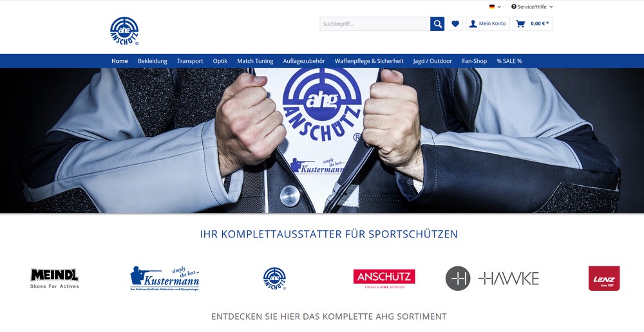The image size is (644, 332).
Task: Open the Bekleidung menu item
Action: tap(153, 61)
